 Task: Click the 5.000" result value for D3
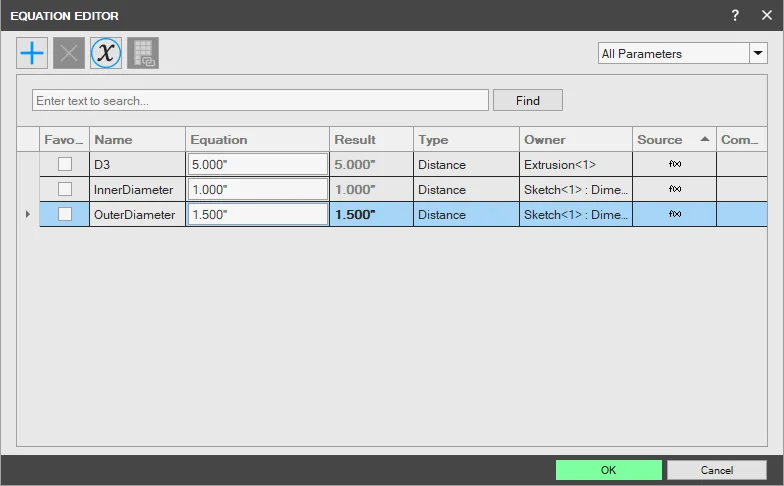355,164
